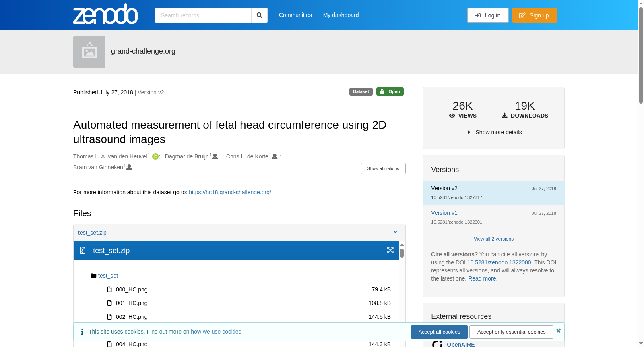Viewport: 644px width, 347px height.
Task: Go to My dashboard
Action: click(x=341, y=15)
